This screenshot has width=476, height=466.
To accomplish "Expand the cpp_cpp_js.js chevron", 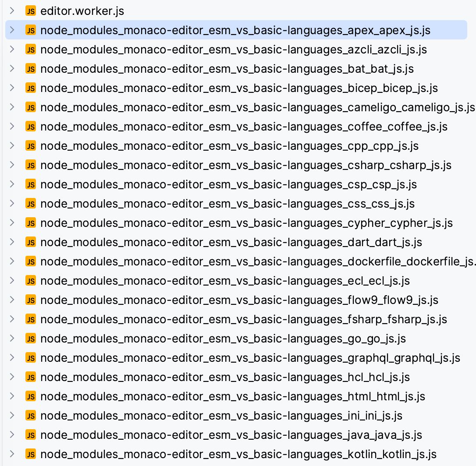I will pos(12,145).
